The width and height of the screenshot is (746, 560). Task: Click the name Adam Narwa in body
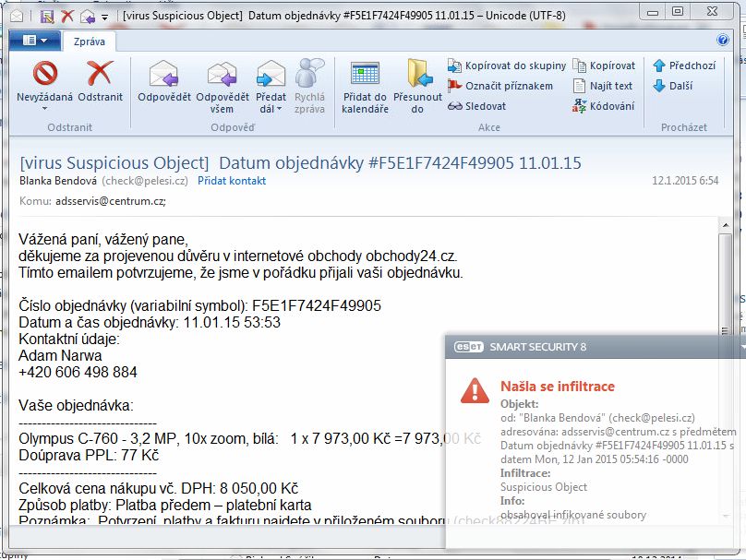click(60, 355)
